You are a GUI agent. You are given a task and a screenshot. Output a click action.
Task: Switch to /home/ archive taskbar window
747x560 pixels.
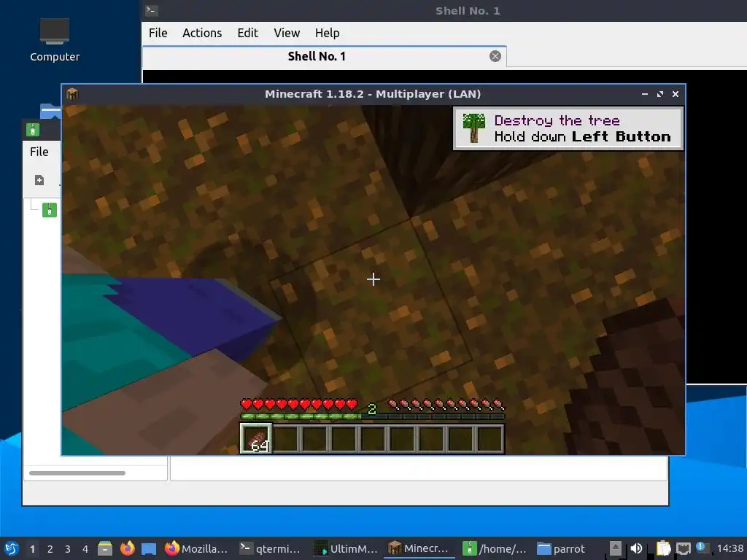pos(495,548)
